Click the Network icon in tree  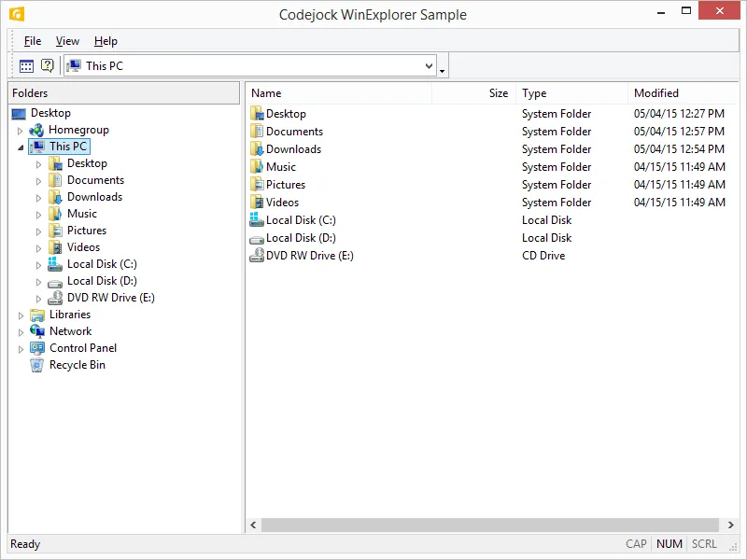coord(36,331)
